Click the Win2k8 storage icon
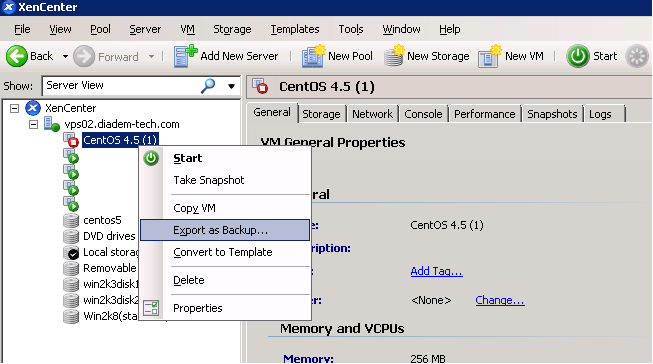The width and height of the screenshot is (653, 364). tap(71, 317)
